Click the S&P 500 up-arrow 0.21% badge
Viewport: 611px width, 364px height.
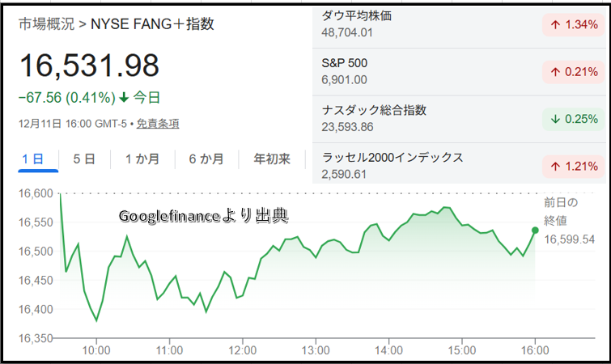tap(573, 71)
